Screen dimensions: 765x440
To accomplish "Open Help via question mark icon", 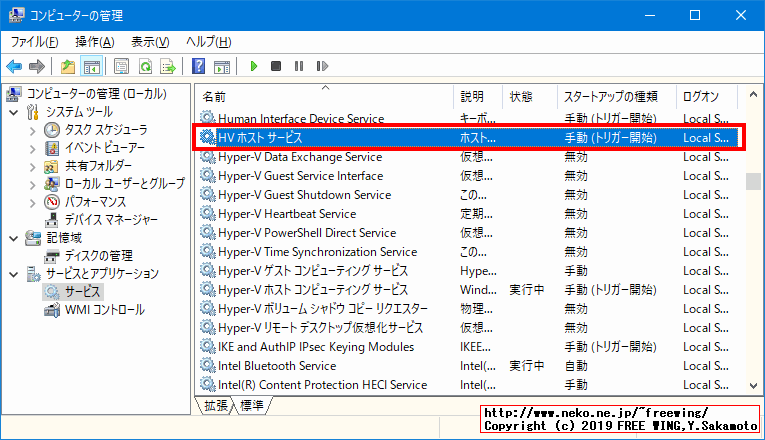I will tap(198, 66).
